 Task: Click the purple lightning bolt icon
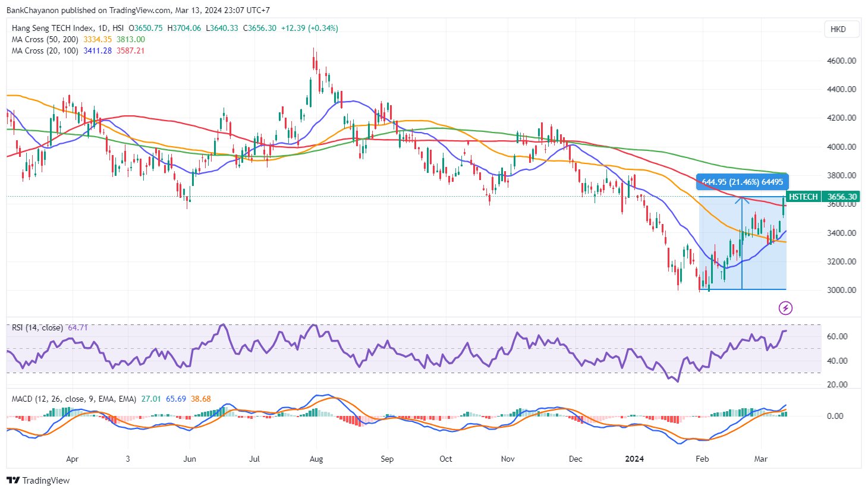[785, 308]
